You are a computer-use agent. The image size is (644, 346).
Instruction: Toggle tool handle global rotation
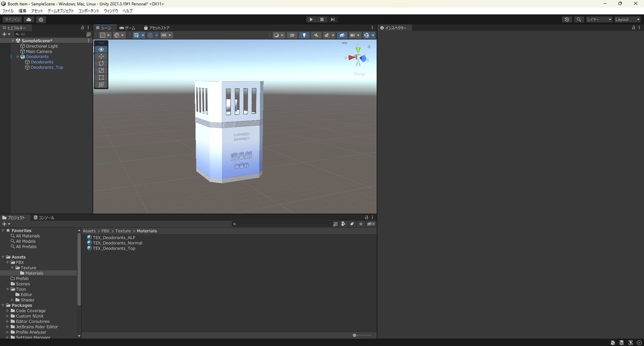click(x=119, y=35)
